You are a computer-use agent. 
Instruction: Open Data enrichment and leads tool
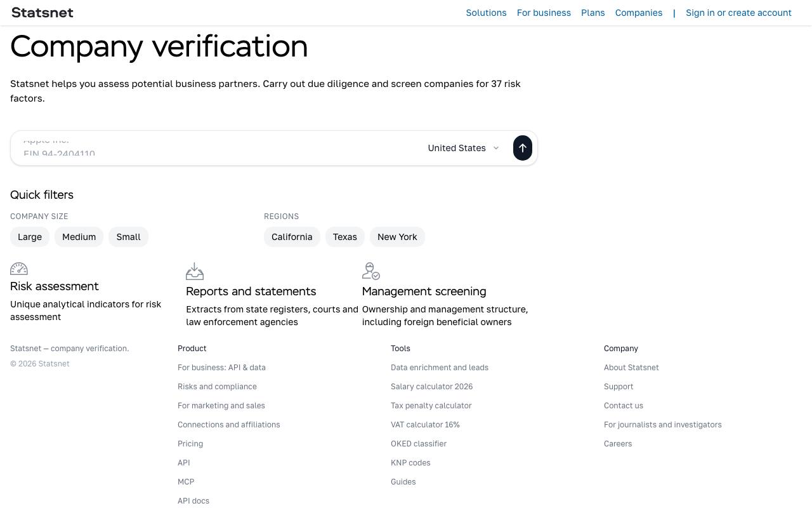pyautogui.click(x=440, y=368)
